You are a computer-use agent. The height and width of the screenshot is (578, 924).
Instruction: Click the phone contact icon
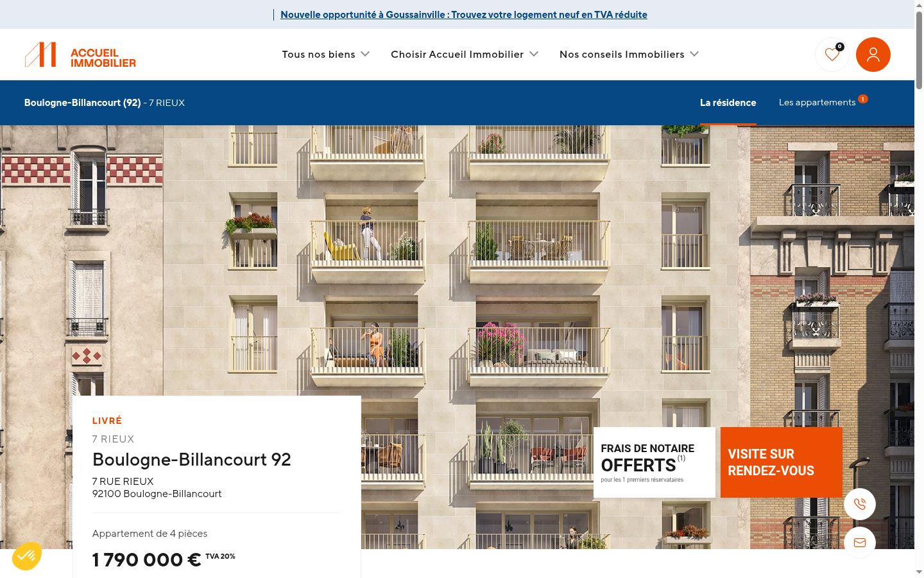[x=860, y=504]
